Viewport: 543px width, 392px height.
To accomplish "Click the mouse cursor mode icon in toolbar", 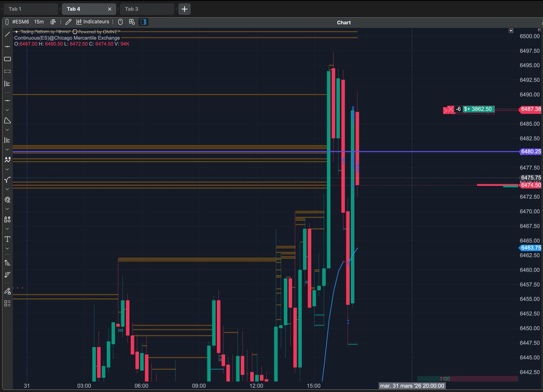I will pos(120,22).
